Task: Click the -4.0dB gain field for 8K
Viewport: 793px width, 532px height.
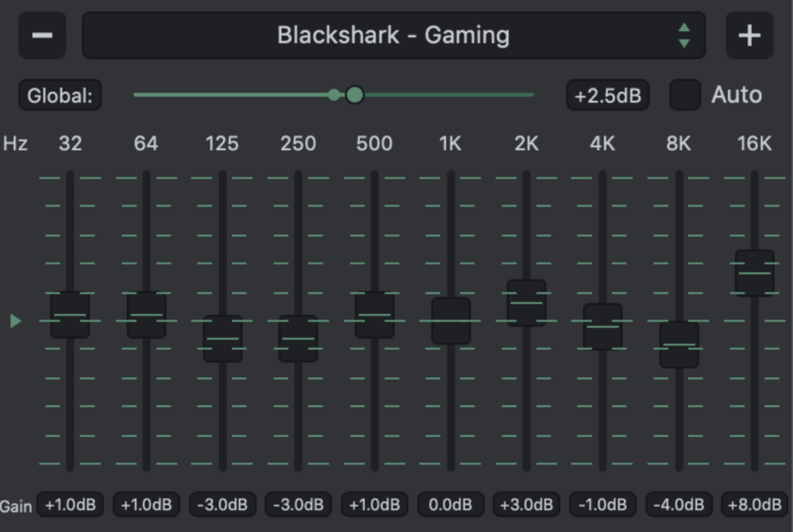Action: coord(679,505)
